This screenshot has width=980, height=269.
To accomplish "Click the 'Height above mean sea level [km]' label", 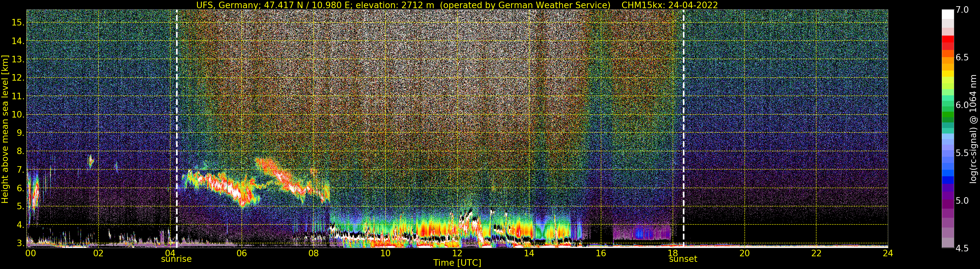I will tap(5, 129).
